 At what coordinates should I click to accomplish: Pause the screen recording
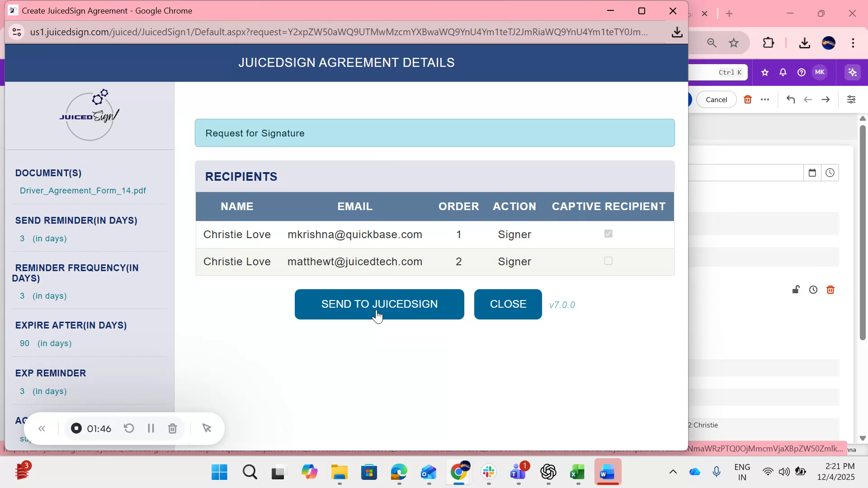pyautogui.click(x=151, y=428)
